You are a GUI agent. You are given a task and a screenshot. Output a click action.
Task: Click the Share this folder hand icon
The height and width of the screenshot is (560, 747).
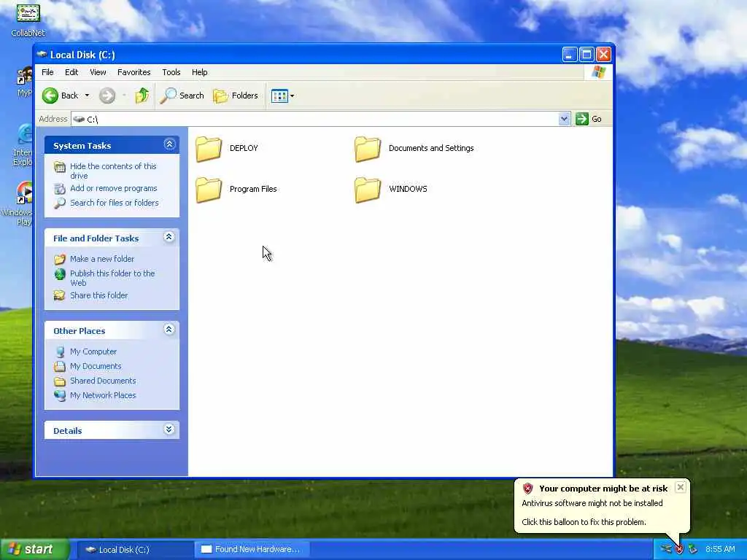pyautogui.click(x=60, y=295)
